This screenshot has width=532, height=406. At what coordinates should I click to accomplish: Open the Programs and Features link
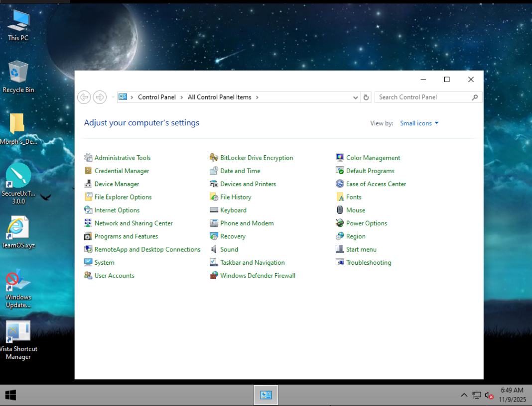[126, 236]
